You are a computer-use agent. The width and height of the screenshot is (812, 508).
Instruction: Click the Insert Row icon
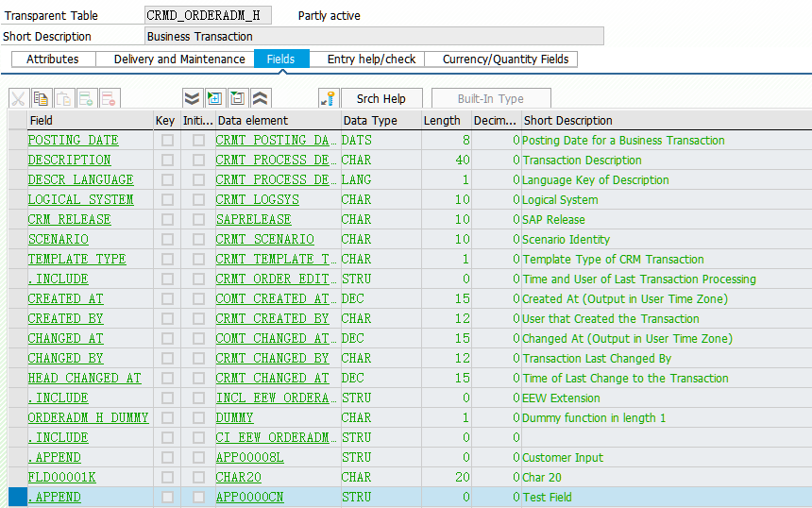(x=86, y=98)
